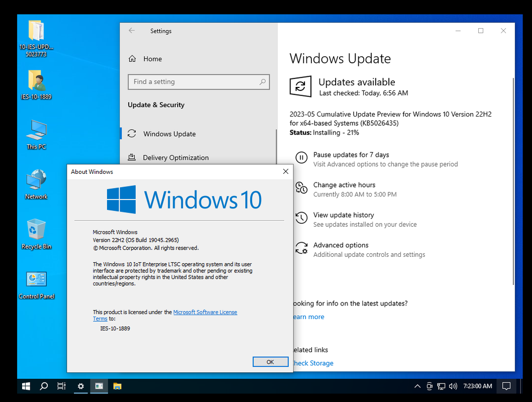This screenshot has height=402, width=532.
Task: Click the Find a setting search box
Action: pyautogui.click(x=199, y=82)
